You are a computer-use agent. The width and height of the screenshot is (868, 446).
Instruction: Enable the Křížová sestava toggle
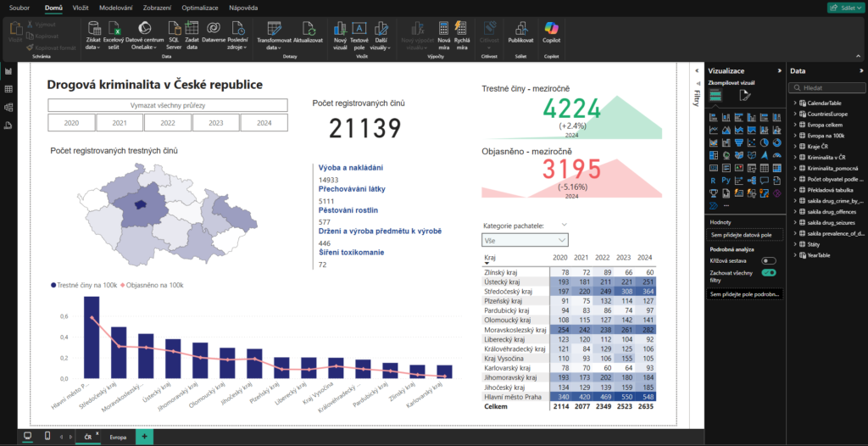pos(769,261)
